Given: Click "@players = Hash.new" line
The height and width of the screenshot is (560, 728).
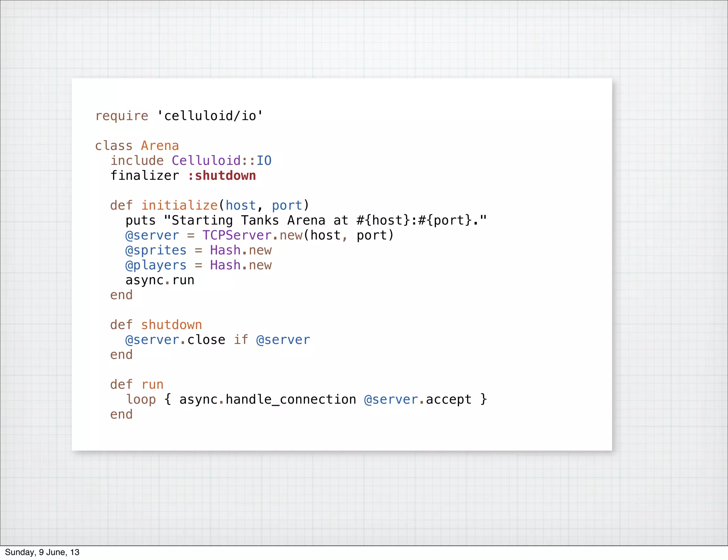Looking at the screenshot, I should coord(199,265).
